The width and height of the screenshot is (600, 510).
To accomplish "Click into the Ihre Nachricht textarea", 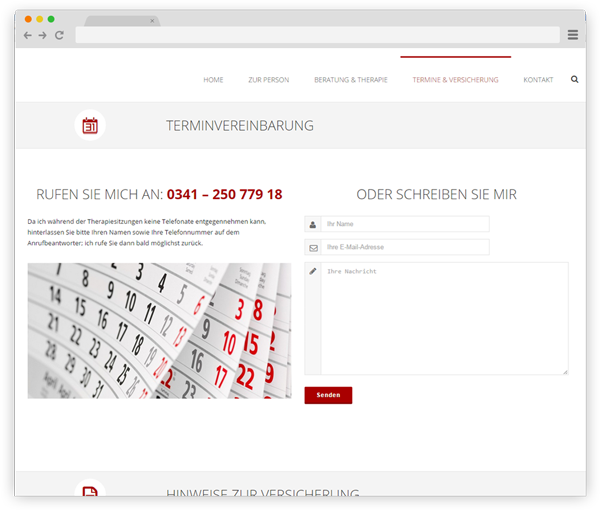I will (444, 318).
